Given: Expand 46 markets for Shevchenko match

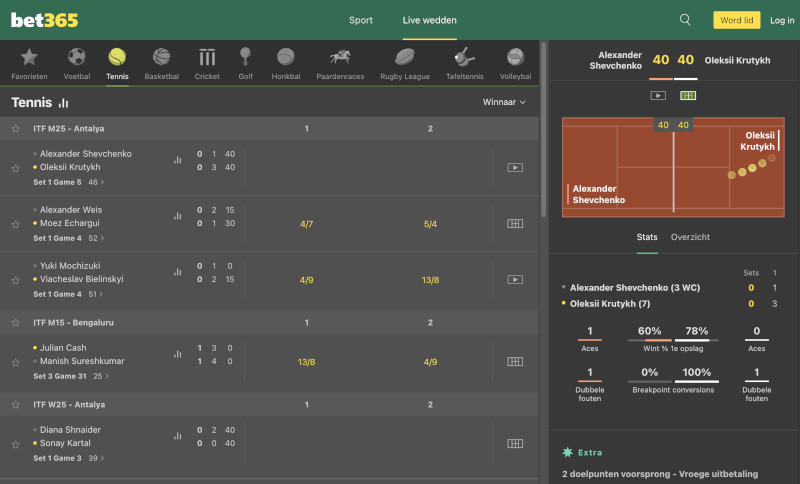Looking at the screenshot, I should pos(96,182).
